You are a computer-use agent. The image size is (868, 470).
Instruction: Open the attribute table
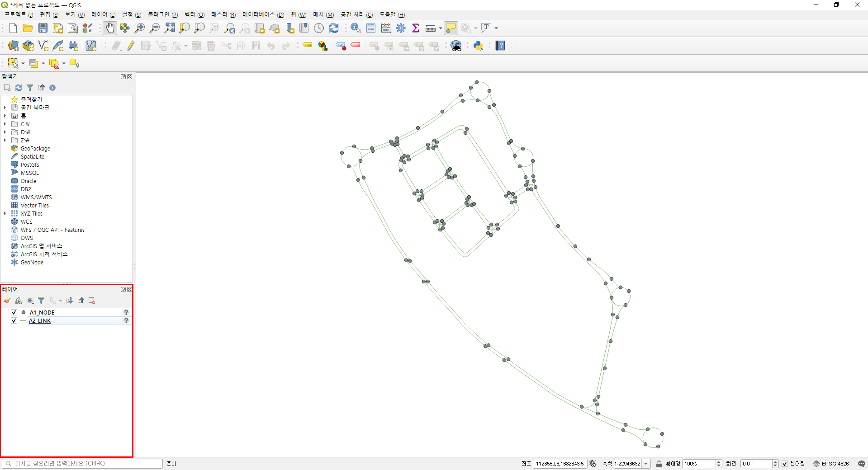coord(371,28)
